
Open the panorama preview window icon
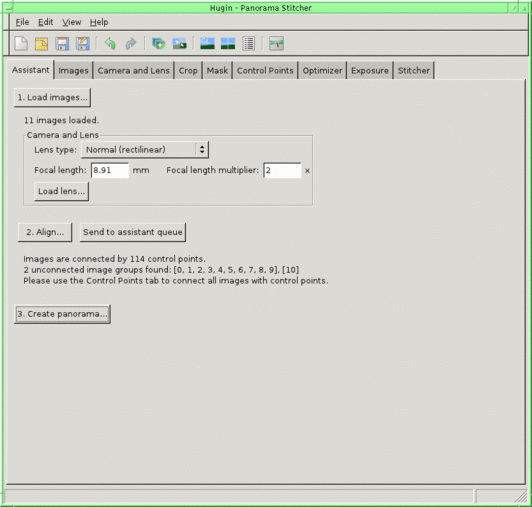(x=228, y=44)
